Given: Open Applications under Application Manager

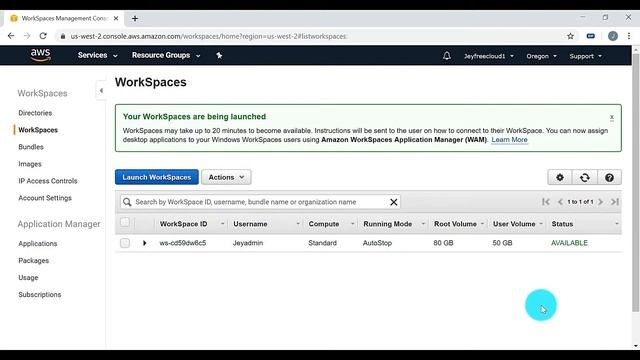Looking at the screenshot, I should [x=38, y=244].
